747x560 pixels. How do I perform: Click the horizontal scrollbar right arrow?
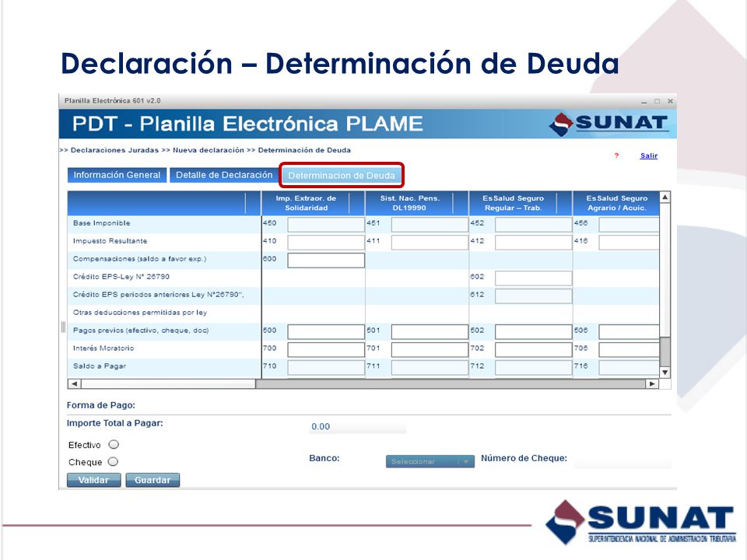click(652, 383)
